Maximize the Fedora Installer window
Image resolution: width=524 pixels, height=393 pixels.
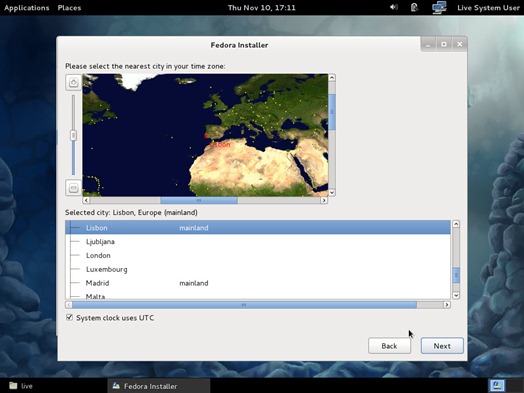[444, 44]
